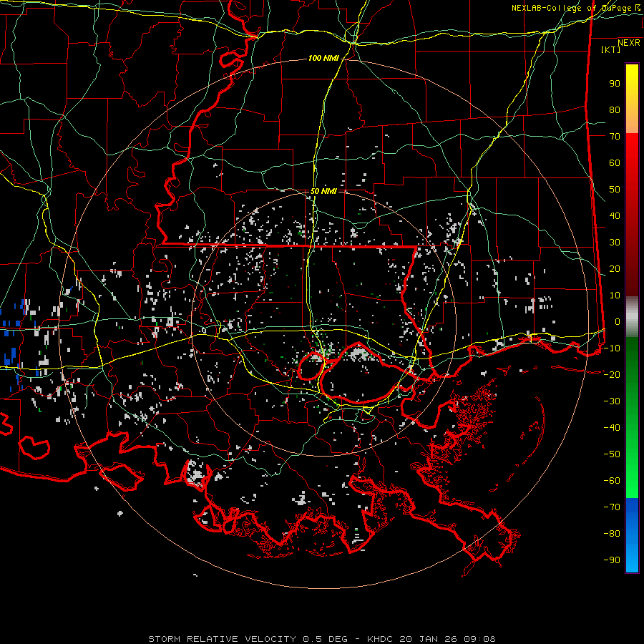Click the "50 NMI" range ring label
Image resolution: width=644 pixels, height=644 pixels.
pos(323,191)
